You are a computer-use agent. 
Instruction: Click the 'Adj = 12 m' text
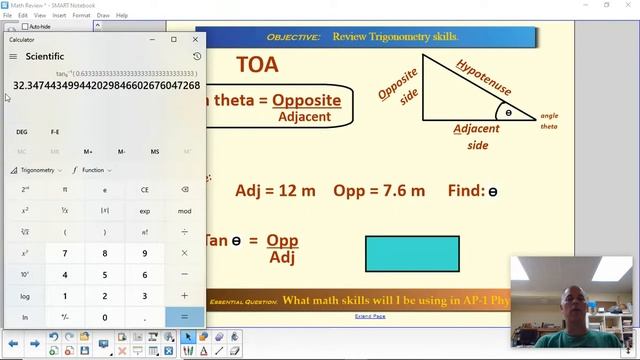pyautogui.click(x=275, y=191)
